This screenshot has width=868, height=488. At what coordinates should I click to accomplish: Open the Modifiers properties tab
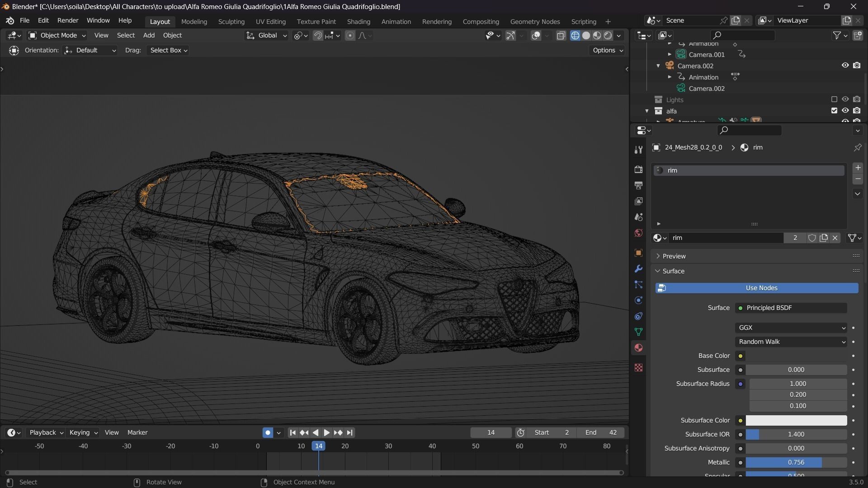638,268
